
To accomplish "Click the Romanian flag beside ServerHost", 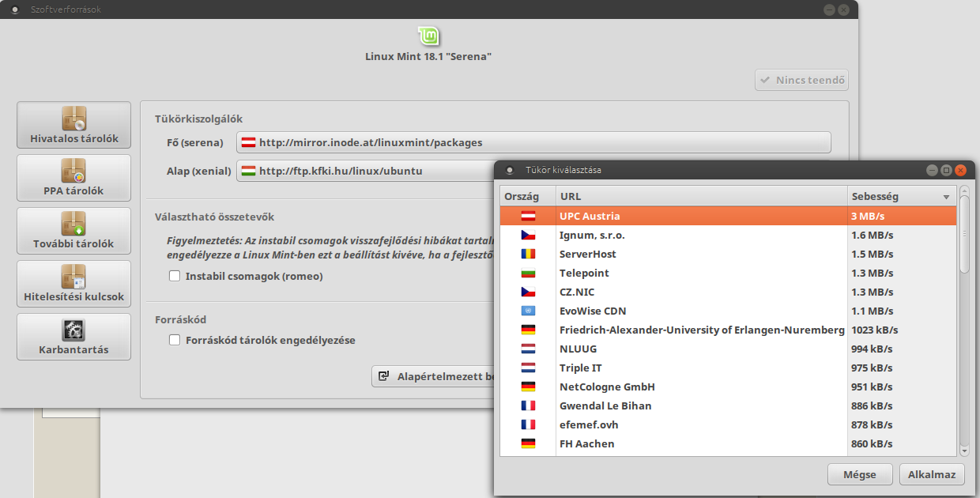I will [x=528, y=254].
